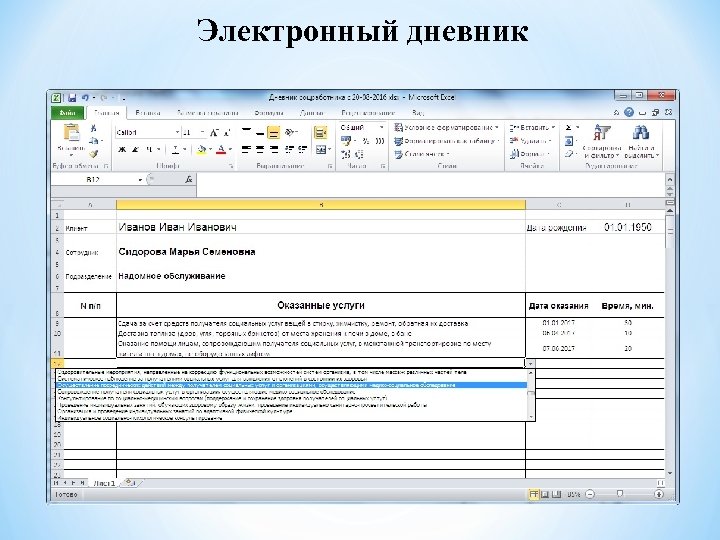This screenshot has width=720, height=540.
Task: Undo the last action
Action: (x=85, y=98)
